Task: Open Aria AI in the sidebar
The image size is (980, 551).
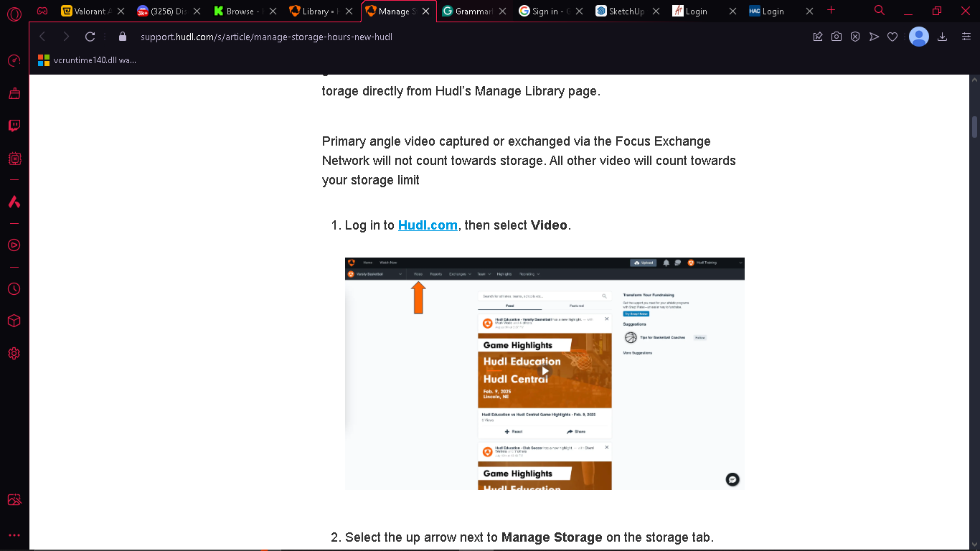Action: click(x=14, y=202)
